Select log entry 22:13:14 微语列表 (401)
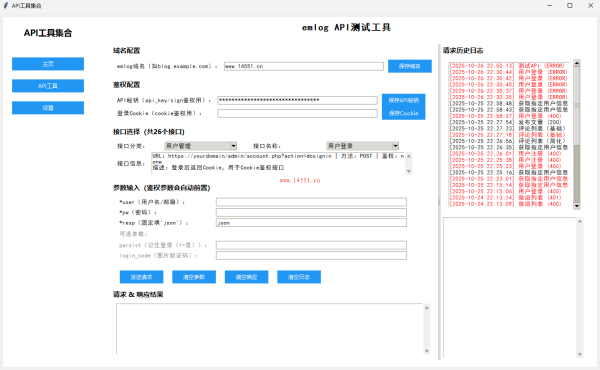This screenshot has width=600, height=370. pyautogui.click(x=505, y=197)
